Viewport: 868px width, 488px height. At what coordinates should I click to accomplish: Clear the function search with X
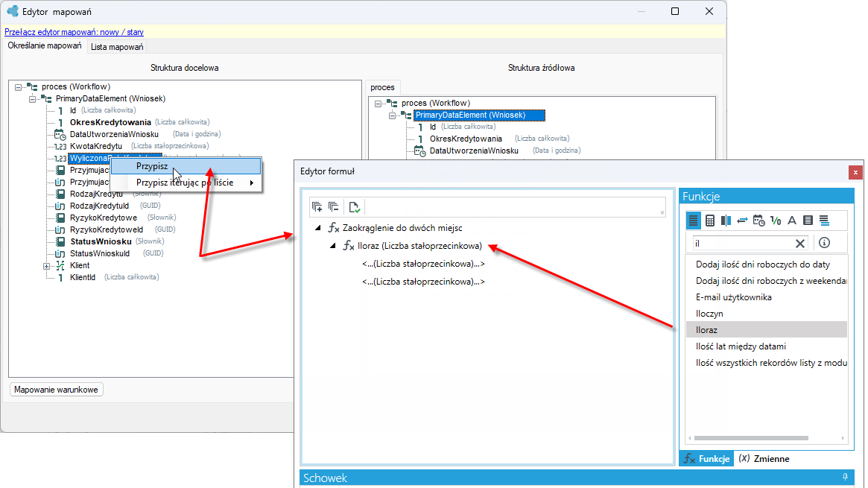tap(800, 243)
